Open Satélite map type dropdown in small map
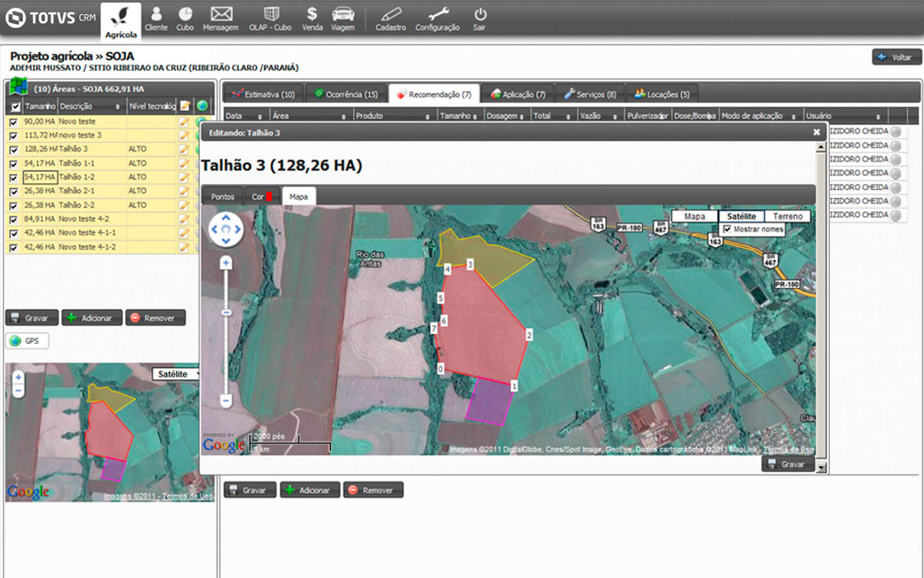The image size is (924, 578). point(176,374)
